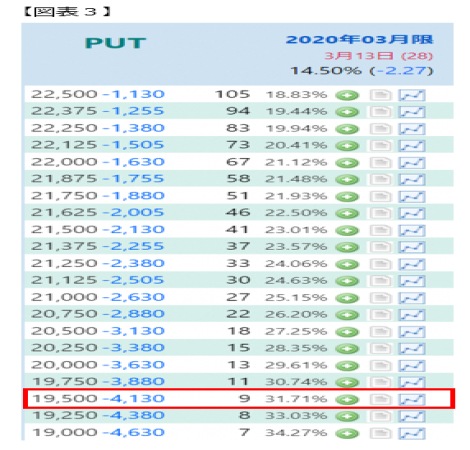Screen dimensions: 470x450
Task: Click document icon in 19,250 row
Action: 380,416
